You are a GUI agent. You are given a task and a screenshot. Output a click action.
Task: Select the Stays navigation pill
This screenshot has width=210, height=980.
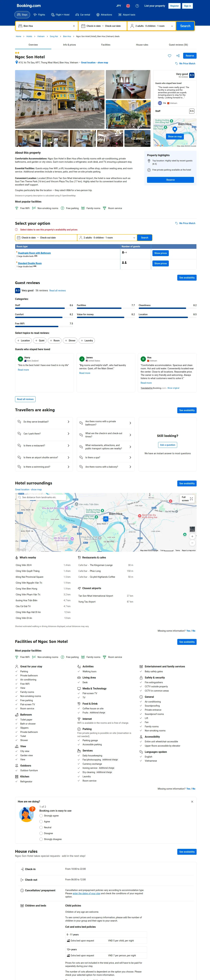[22, 15]
